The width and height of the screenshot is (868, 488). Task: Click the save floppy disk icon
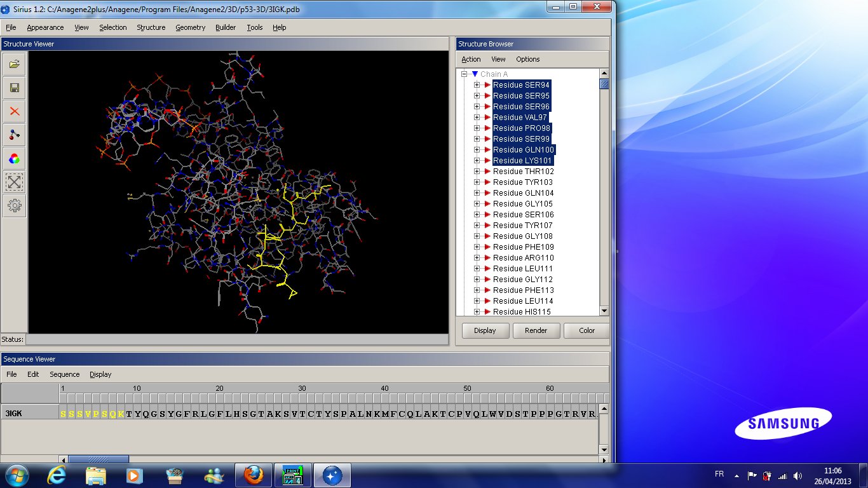click(x=15, y=88)
